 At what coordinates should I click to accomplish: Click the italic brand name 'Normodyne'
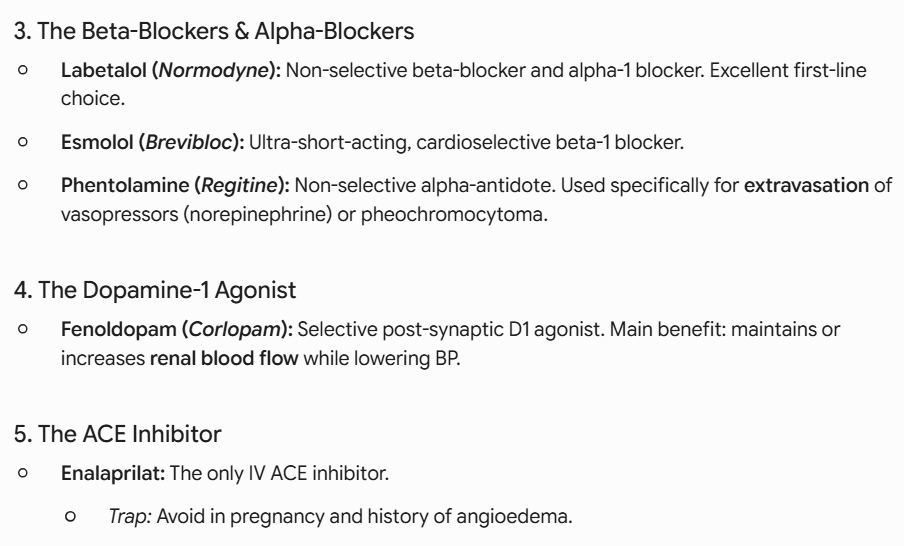[x=214, y=70]
